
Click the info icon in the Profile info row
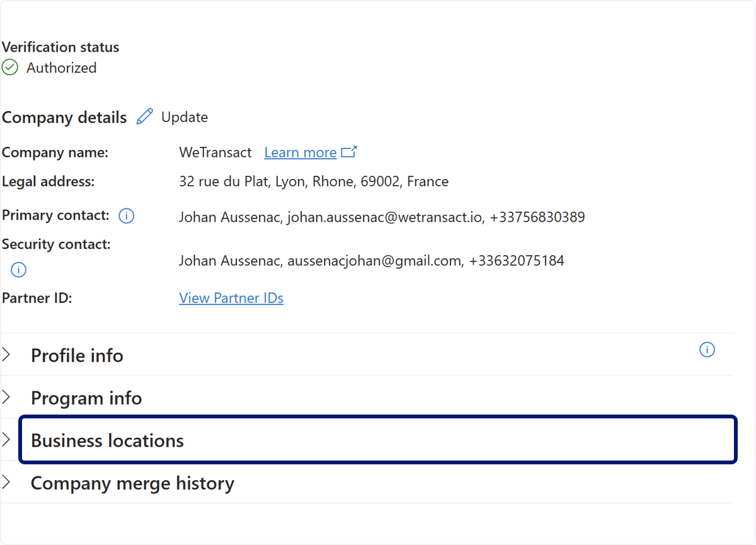pyautogui.click(x=707, y=350)
